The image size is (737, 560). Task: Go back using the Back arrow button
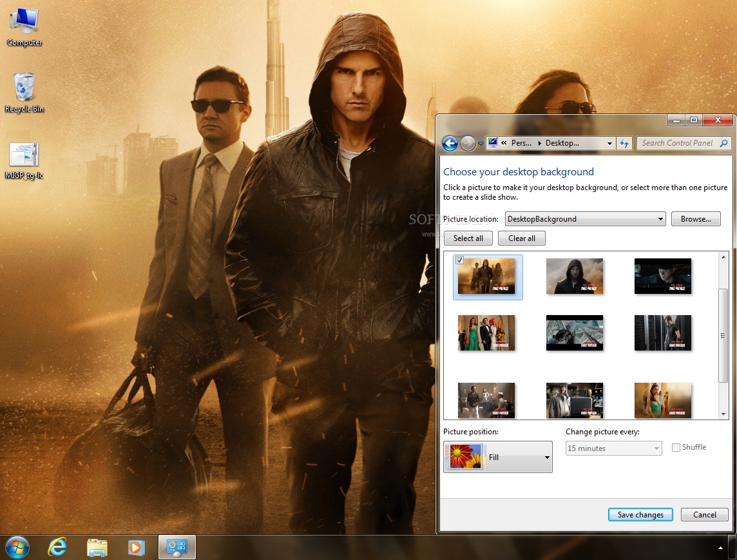click(450, 143)
